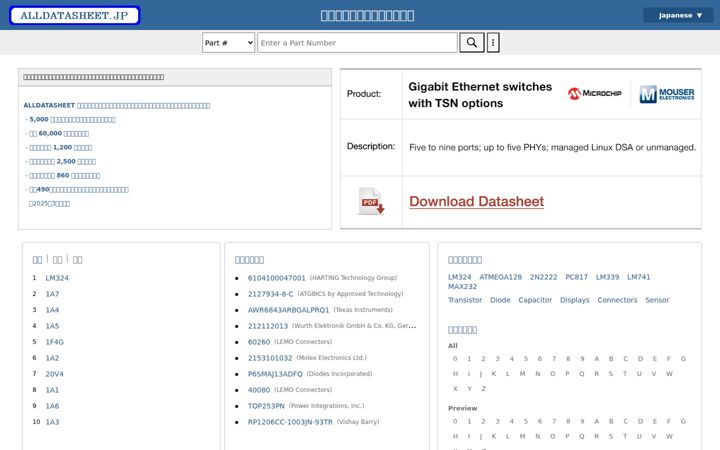This screenshot has width=720, height=450.
Task: Click Gigabit Ethernet switches ad title
Action: coord(480,95)
